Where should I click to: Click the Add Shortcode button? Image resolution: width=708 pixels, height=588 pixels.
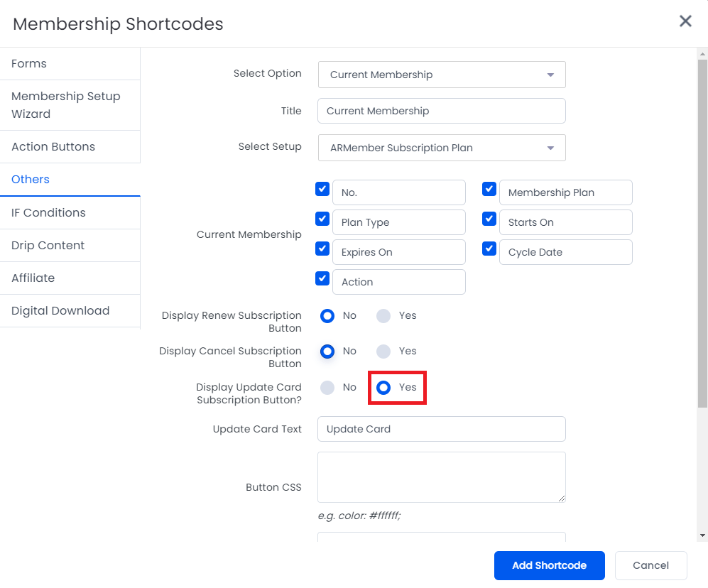tap(549, 565)
